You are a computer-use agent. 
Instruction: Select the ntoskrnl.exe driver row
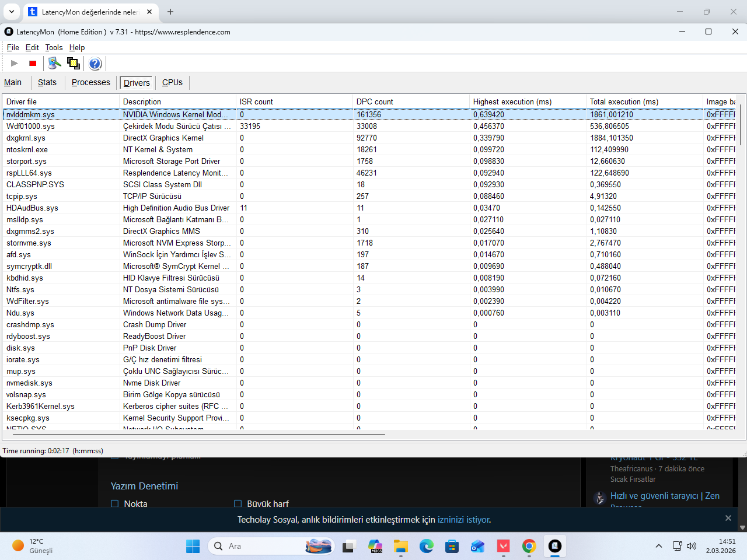click(x=369, y=149)
